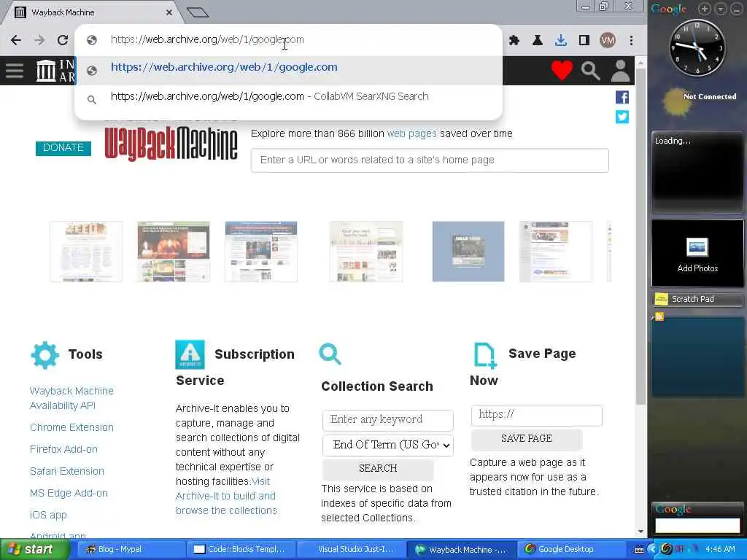Open the End Of Term collection dropdown
The image size is (747, 560).
[388, 446]
